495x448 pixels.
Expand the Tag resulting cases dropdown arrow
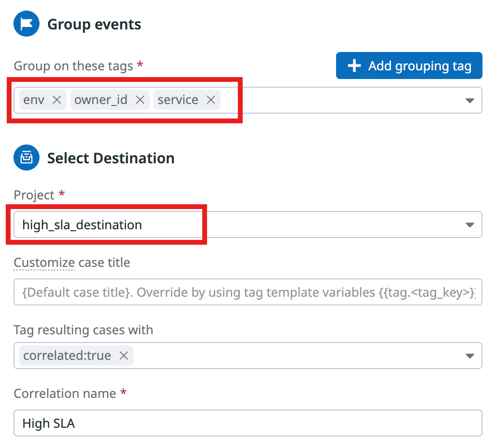[x=470, y=356]
